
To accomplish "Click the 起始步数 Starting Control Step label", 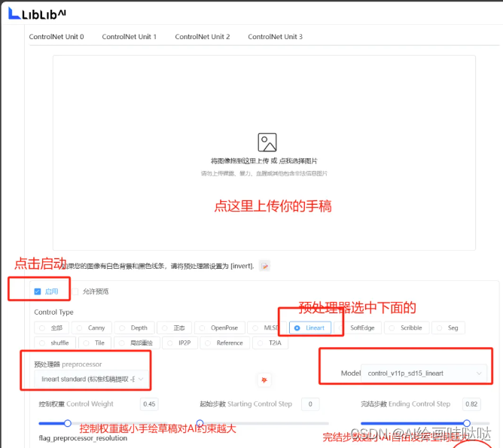I will pyautogui.click(x=246, y=404).
